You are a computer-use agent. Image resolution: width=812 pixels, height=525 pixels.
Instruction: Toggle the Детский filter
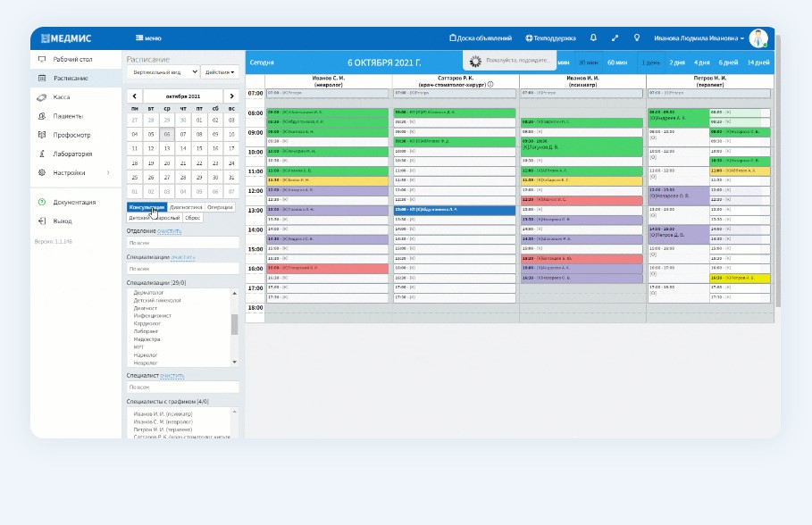138,218
